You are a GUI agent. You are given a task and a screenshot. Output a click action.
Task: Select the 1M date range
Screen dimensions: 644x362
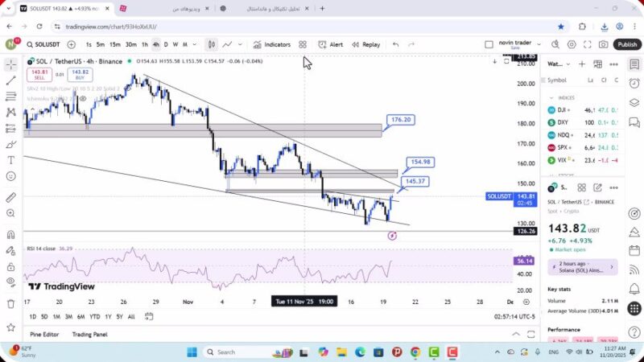pyautogui.click(x=56, y=316)
